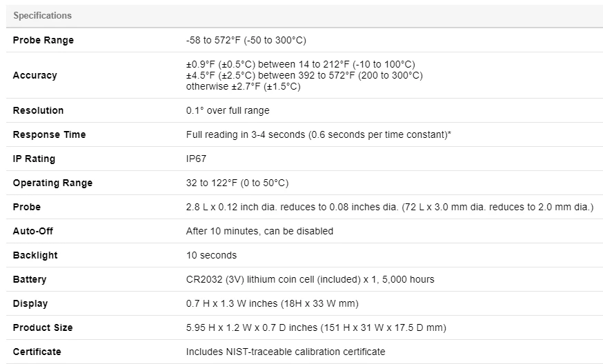
Task: Select the probe dimensions text
Action: [390, 207]
